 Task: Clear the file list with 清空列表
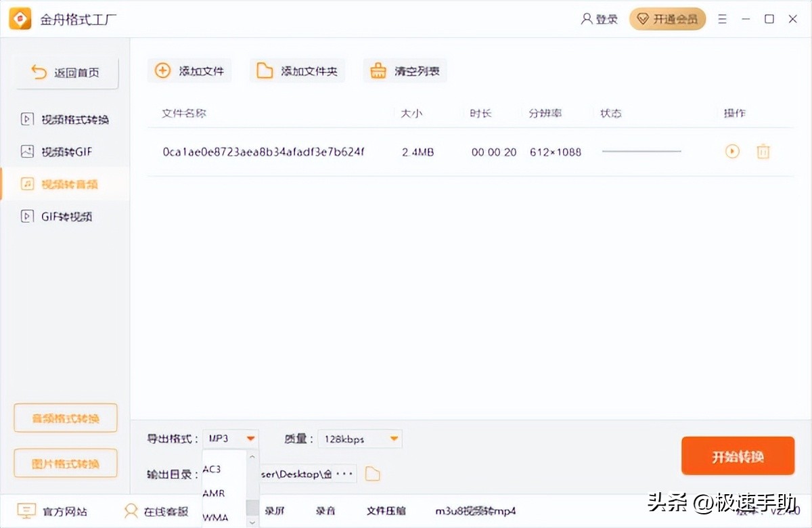405,71
